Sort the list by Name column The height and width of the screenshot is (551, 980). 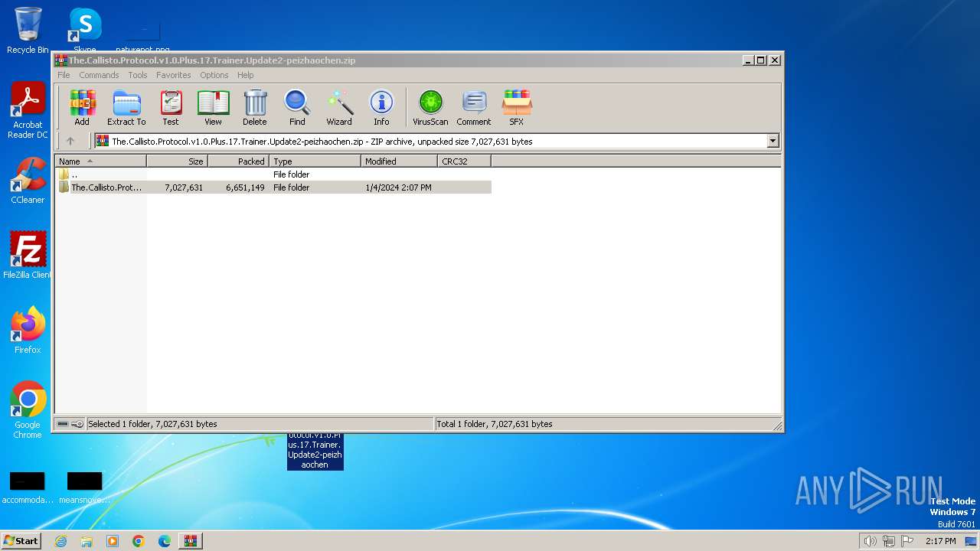point(100,161)
